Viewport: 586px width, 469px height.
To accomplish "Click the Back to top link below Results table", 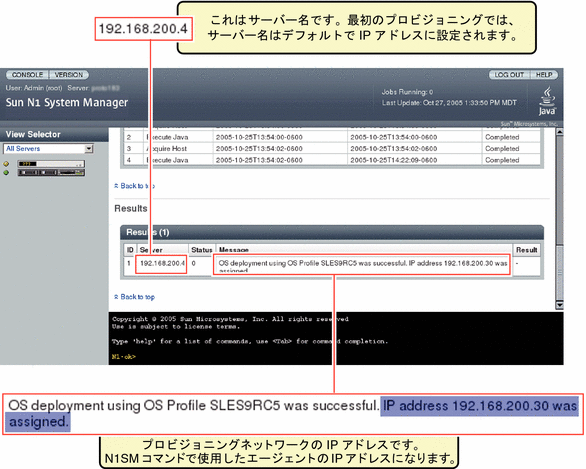I will click(134, 297).
